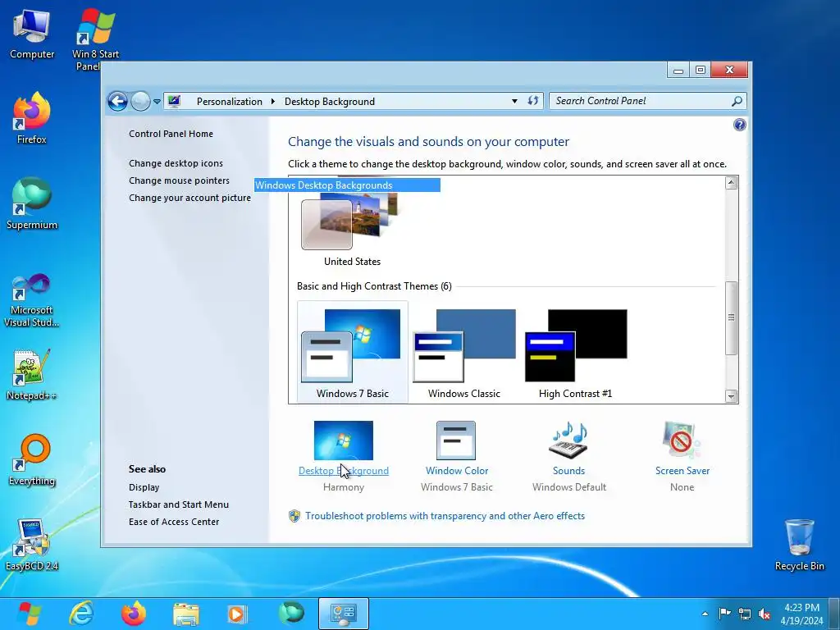The height and width of the screenshot is (630, 840).
Task: Click Desktop Background in the breadcrumb
Action: pyautogui.click(x=330, y=101)
